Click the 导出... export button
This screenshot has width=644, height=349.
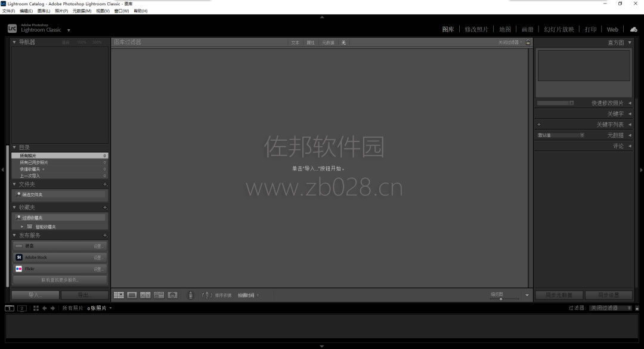(x=85, y=295)
